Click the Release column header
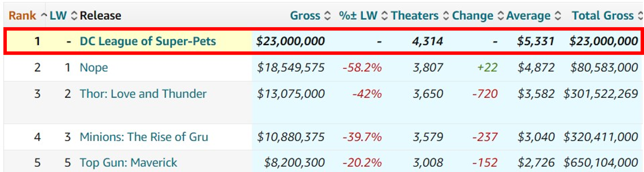This screenshot has width=644, height=172. (101, 16)
